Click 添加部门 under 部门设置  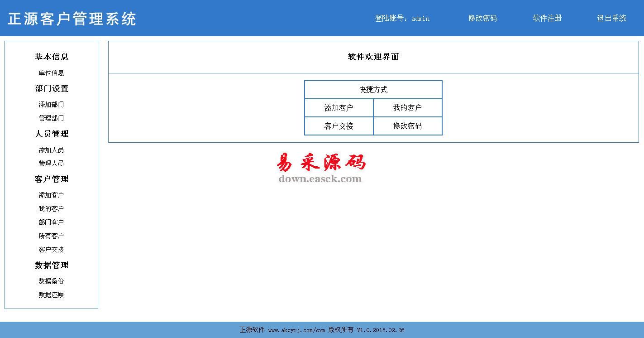click(51, 105)
